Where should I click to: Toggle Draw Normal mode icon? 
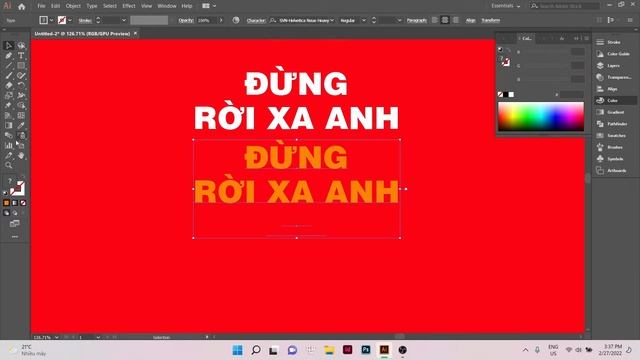coord(6,213)
